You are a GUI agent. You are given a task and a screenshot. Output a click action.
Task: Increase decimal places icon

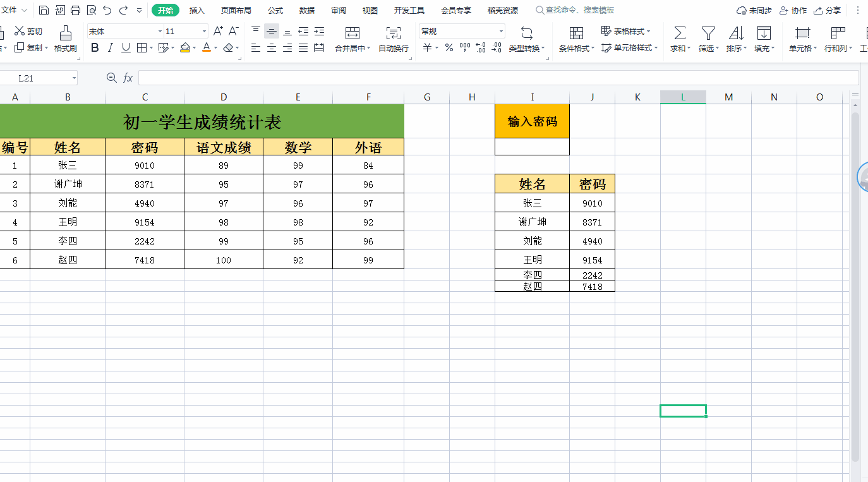pyautogui.click(x=481, y=47)
